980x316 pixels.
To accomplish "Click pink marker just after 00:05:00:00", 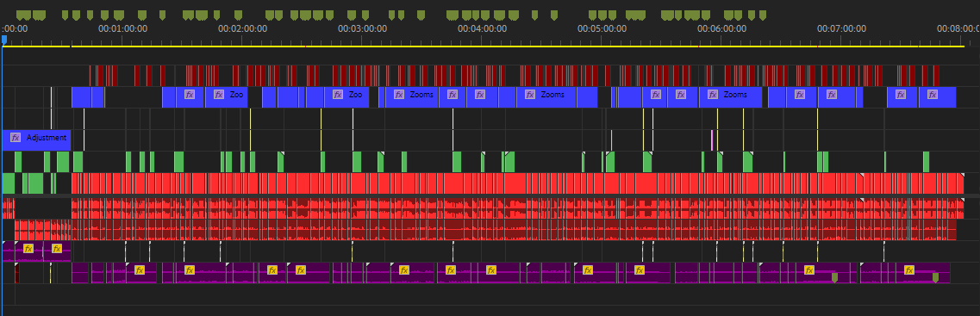I will pyautogui.click(x=611, y=139).
